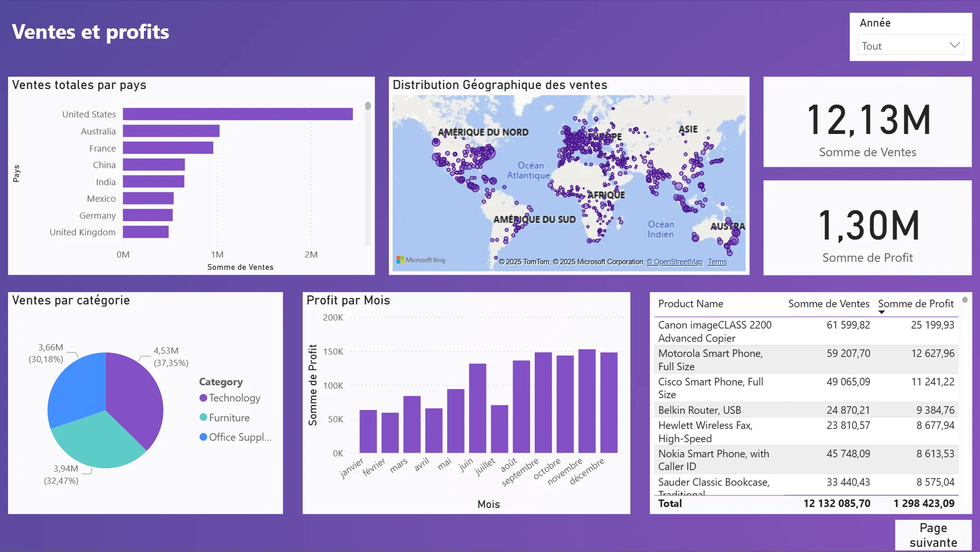Open the Année dropdown filter
980x552 pixels.
[x=910, y=45]
